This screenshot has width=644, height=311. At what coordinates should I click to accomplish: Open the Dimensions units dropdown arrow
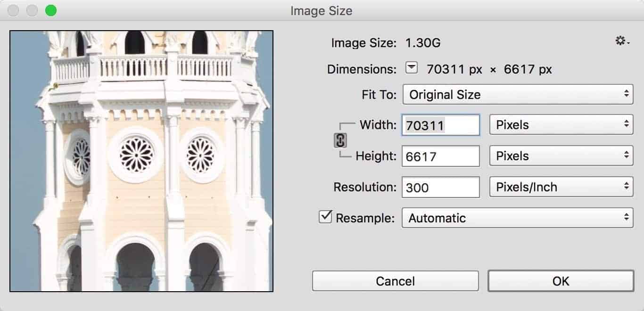(x=412, y=69)
